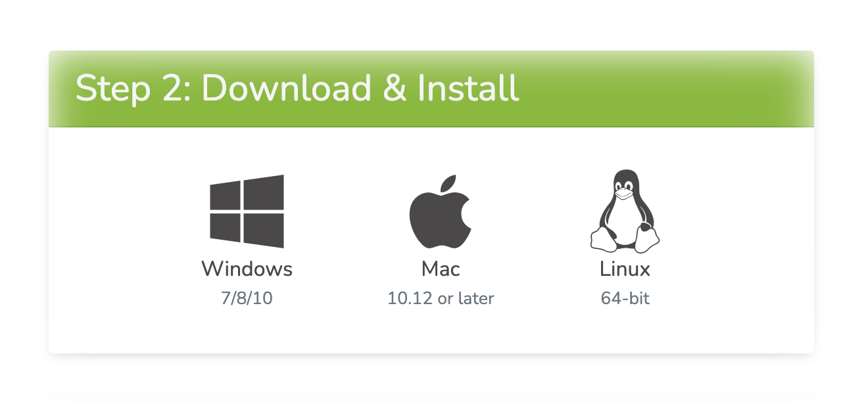Click the ampersand in the heading

(x=394, y=89)
